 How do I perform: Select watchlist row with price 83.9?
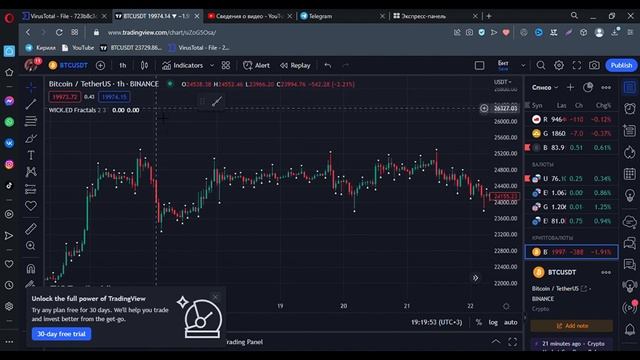tap(571, 147)
